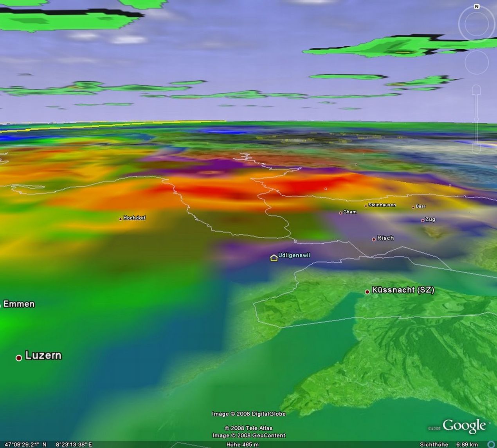Click the Küssnacht (SZ) place marker dot
Screen dimensions: 497x448
(367, 291)
